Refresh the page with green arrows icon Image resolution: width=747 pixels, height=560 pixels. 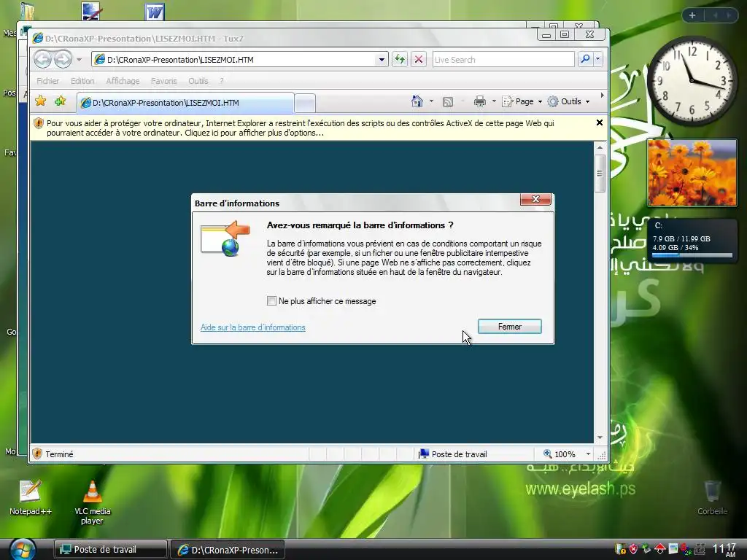coord(399,60)
